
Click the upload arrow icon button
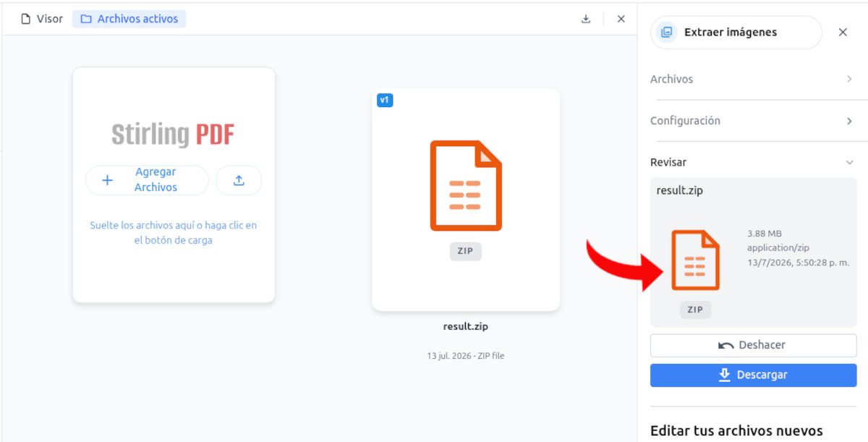click(239, 181)
